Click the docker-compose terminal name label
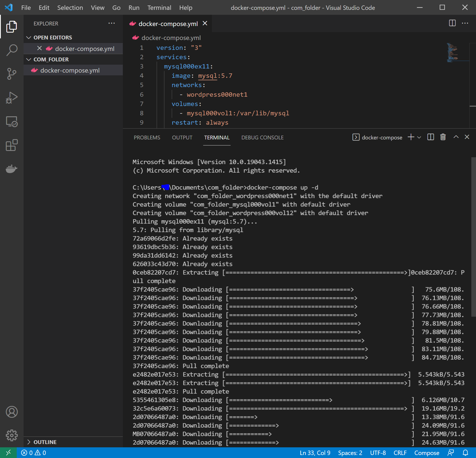The height and width of the screenshot is (458, 476). [x=382, y=138]
